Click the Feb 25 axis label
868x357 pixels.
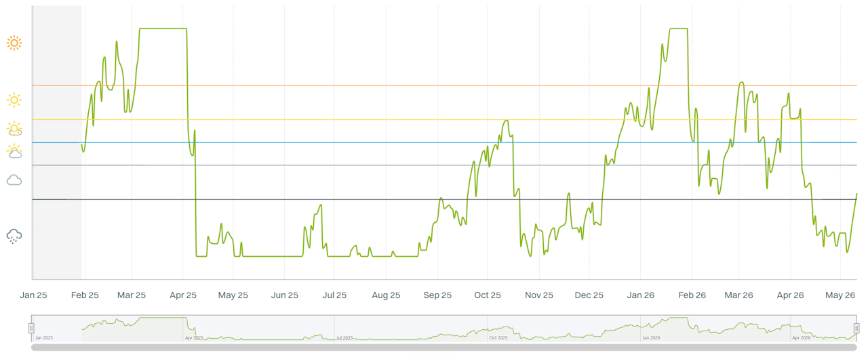[85, 295]
